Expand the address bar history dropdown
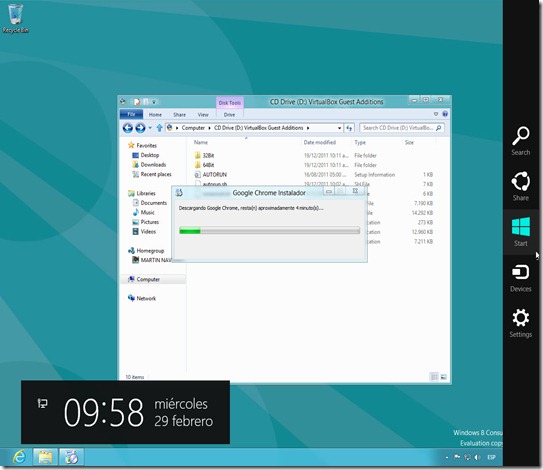Screen dimensions: 543x470 pyautogui.click(x=339, y=128)
